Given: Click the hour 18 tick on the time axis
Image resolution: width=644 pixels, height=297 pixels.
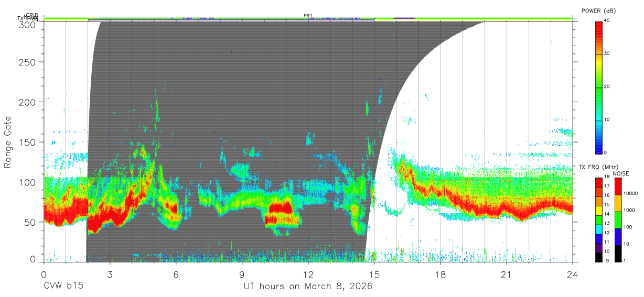Looking at the screenshot, I should click(441, 274).
